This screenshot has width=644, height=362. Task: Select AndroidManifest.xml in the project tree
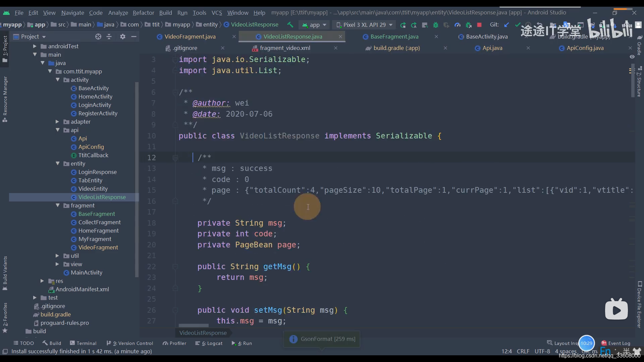coord(82,289)
